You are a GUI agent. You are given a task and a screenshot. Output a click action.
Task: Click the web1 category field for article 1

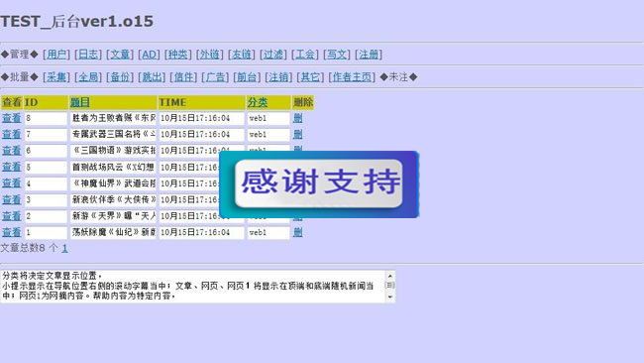268,233
